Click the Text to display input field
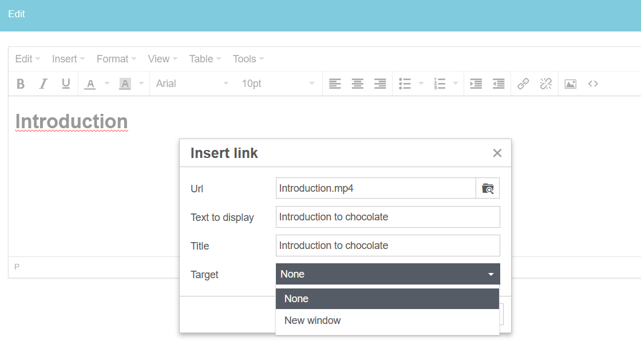Image resolution: width=641 pixels, height=364 pixels. point(387,217)
